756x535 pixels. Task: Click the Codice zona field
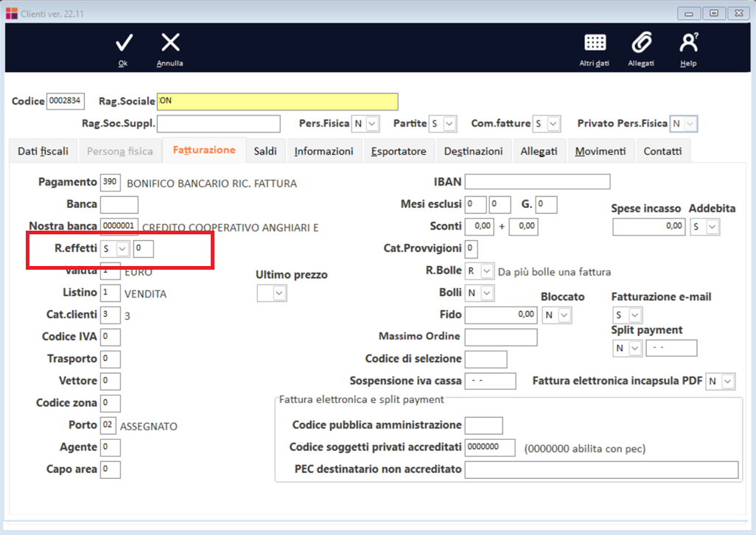[x=111, y=403]
